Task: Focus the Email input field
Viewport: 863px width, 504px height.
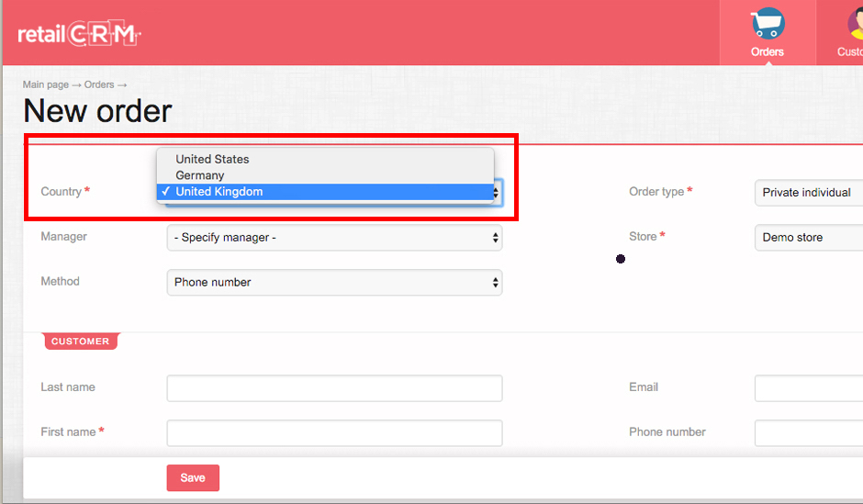Action: tap(809, 388)
